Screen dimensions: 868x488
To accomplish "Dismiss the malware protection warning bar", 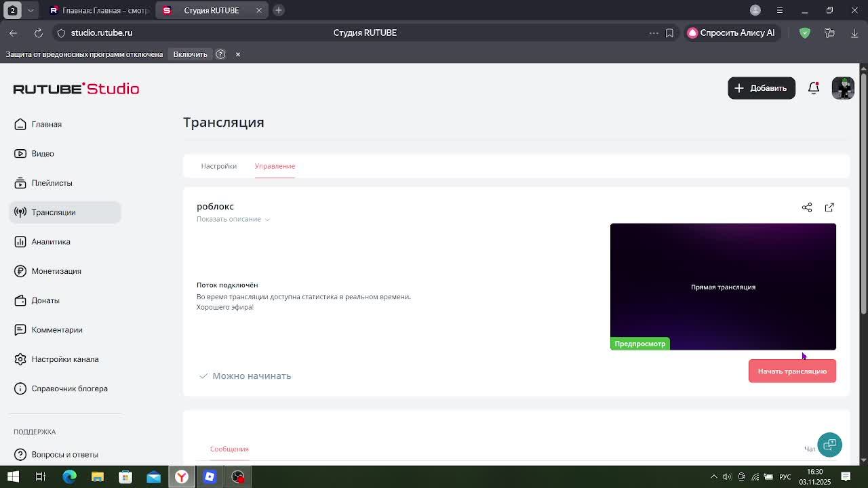I will pyautogui.click(x=238, y=54).
